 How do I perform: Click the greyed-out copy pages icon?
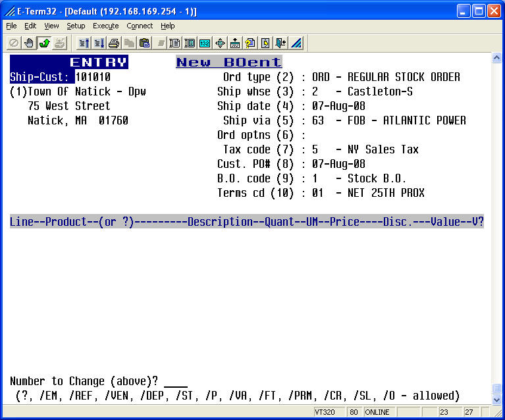pyautogui.click(x=129, y=43)
